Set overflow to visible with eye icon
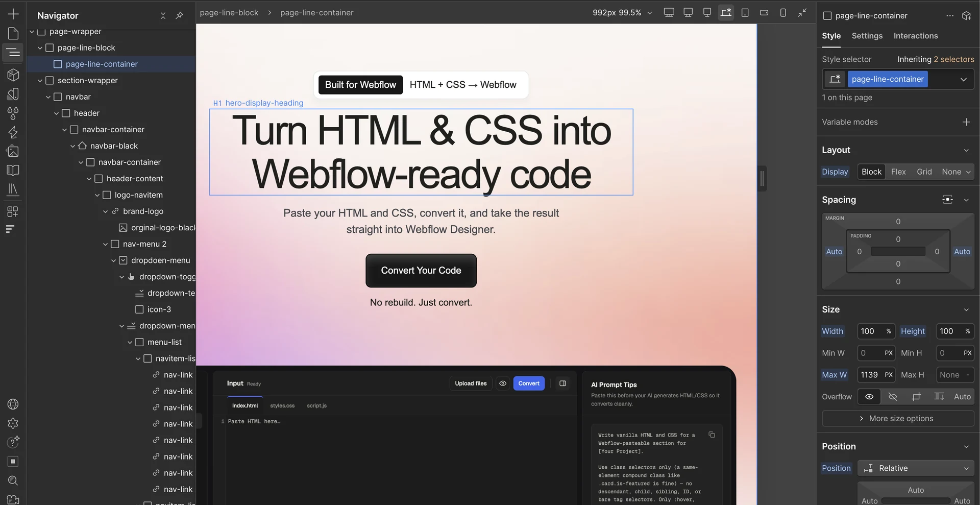980x505 pixels. tap(869, 397)
